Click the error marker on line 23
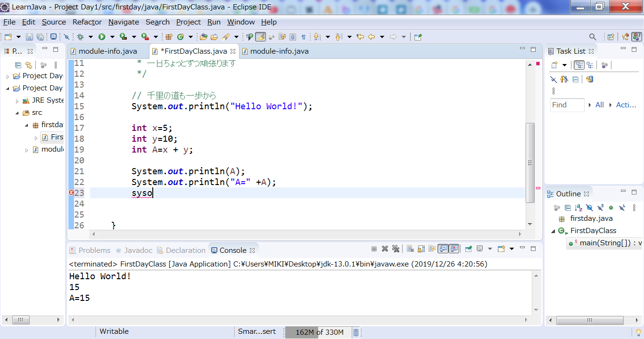Screen dimensions: 644x339 pos(71,193)
